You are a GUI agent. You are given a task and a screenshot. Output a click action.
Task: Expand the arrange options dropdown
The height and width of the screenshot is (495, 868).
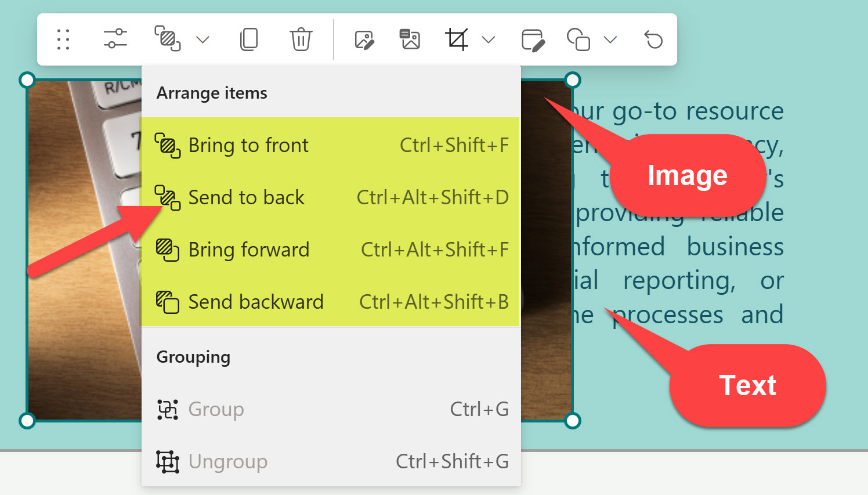coord(202,39)
